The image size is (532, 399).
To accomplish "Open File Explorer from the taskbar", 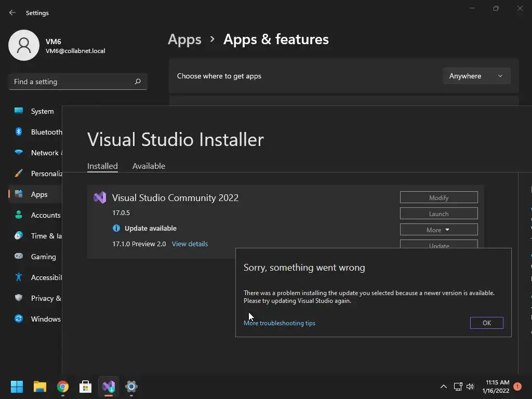I will click(x=40, y=387).
